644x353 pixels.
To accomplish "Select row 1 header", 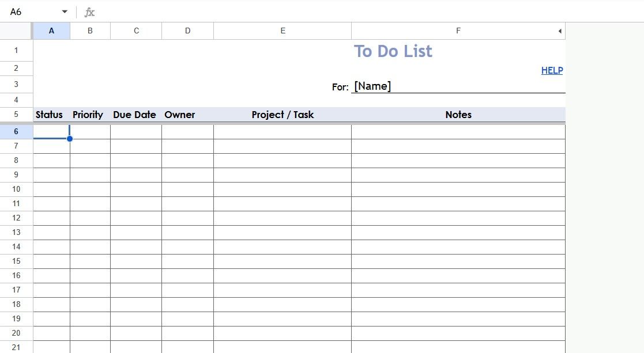I will (x=16, y=50).
